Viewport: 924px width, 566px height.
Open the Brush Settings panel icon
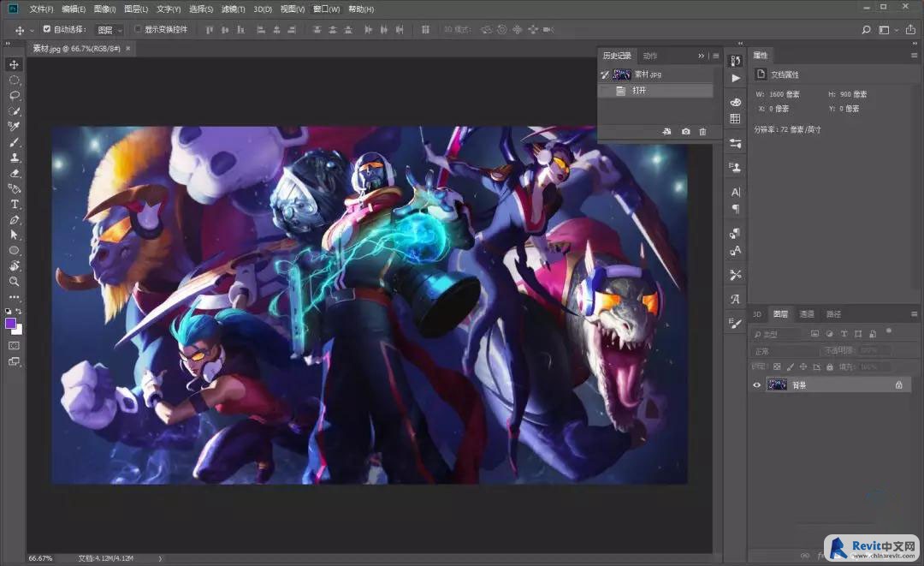pos(735,323)
